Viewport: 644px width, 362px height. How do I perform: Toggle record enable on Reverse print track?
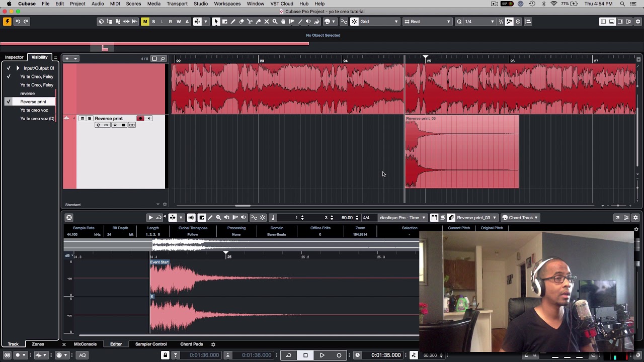coord(140,119)
